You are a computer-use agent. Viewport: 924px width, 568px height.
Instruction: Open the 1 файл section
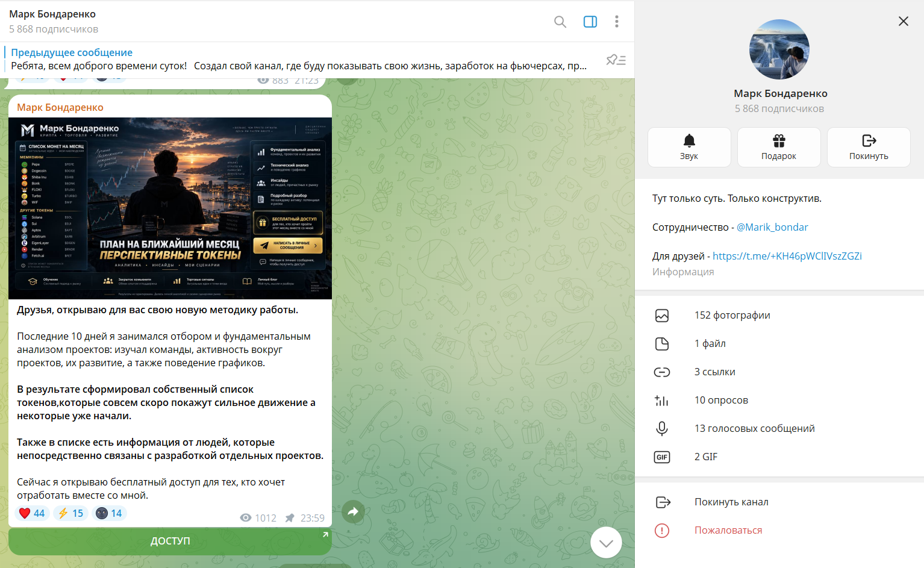pyautogui.click(x=779, y=343)
